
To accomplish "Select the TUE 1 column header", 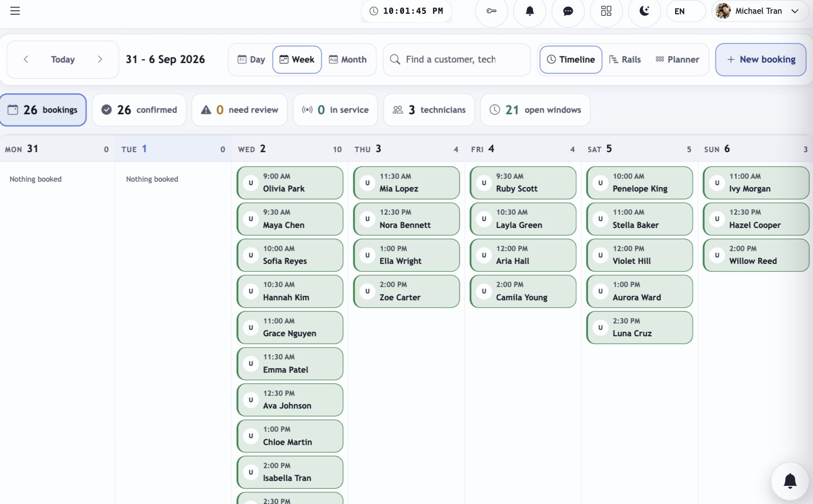I will pyautogui.click(x=173, y=149).
